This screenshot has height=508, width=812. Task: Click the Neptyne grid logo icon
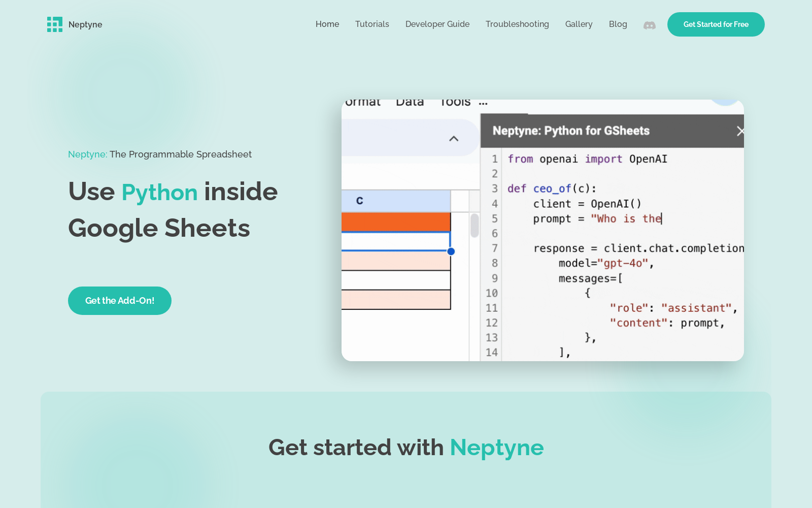click(x=55, y=24)
